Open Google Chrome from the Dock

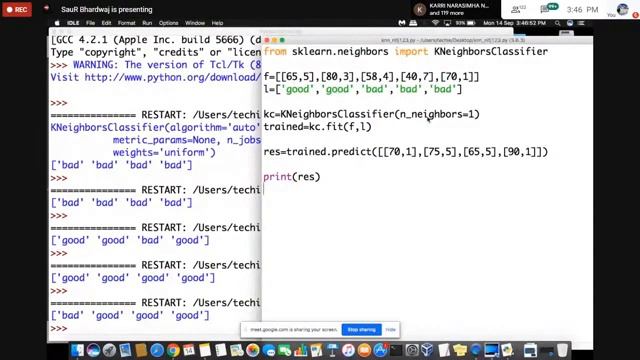[173, 350]
